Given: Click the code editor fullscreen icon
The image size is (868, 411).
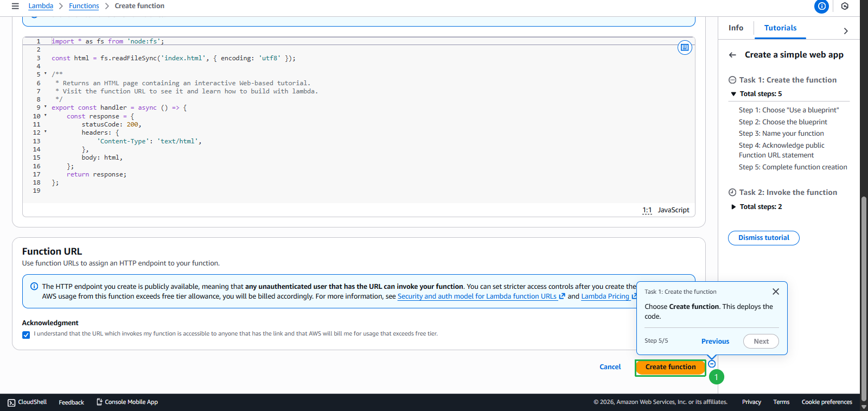Looking at the screenshot, I should click(x=685, y=48).
